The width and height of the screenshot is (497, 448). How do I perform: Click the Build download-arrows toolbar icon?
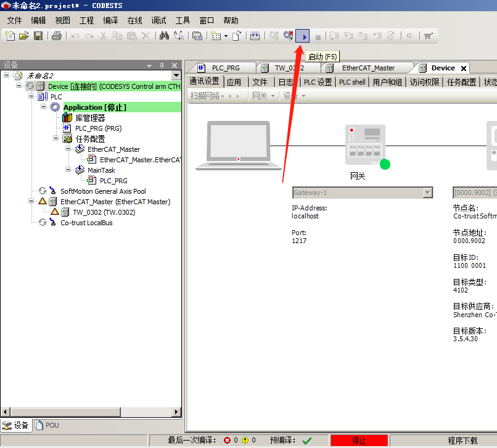[255, 36]
